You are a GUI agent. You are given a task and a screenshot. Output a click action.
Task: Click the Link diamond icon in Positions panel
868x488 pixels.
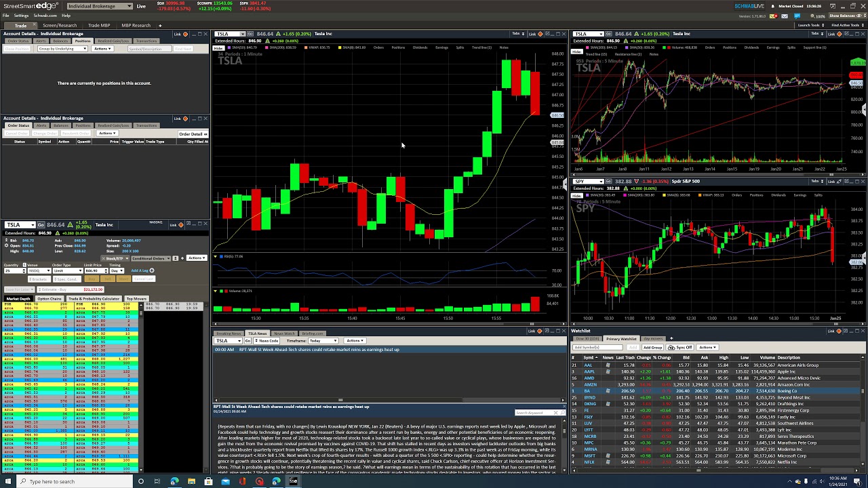click(x=185, y=34)
